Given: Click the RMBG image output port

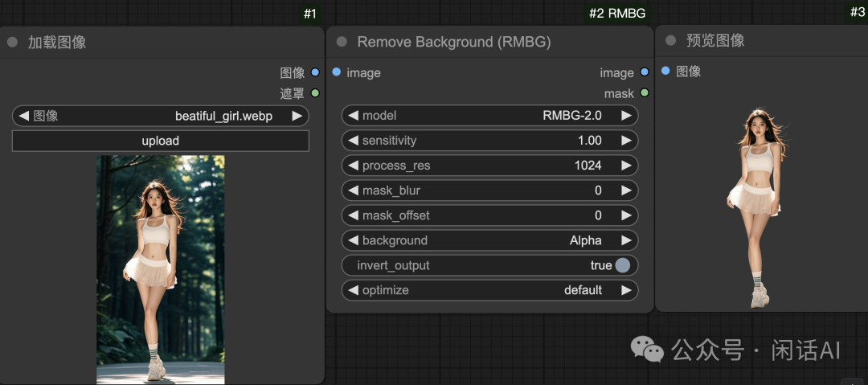Looking at the screenshot, I should 645,72.
